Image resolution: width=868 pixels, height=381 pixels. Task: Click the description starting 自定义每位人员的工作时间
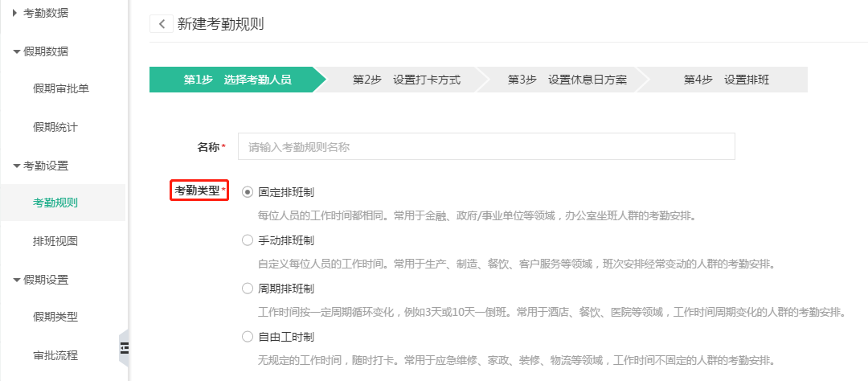[515, 264]
